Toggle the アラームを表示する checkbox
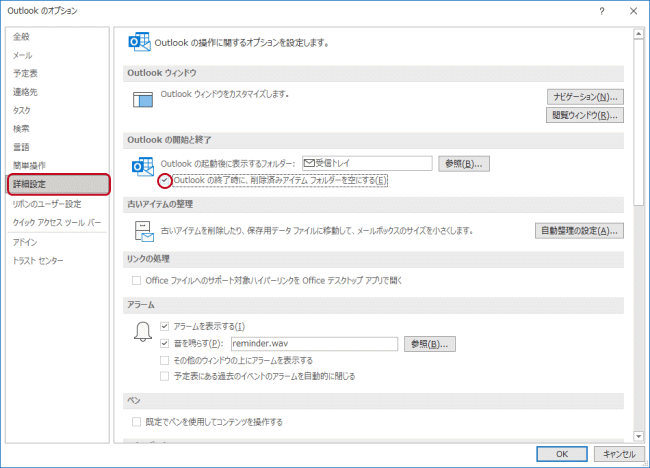The image size is (650, 468). point(165,327)
